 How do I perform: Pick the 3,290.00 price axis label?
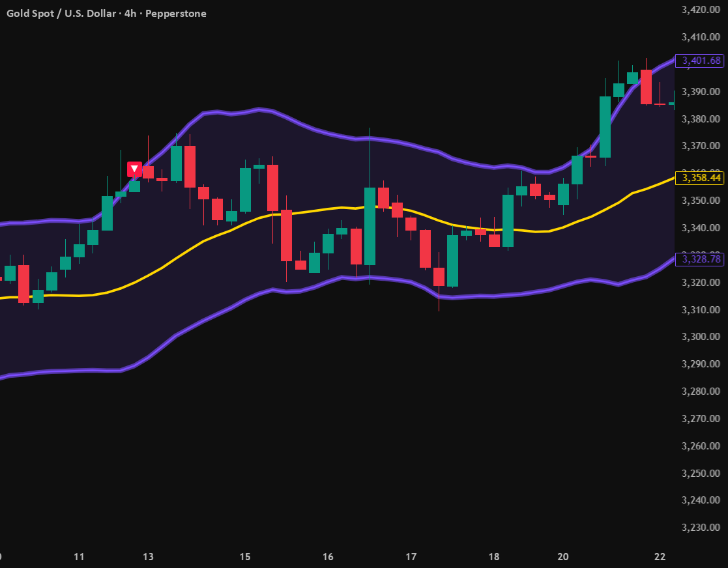pyautogui.click(x=701, y=364)
